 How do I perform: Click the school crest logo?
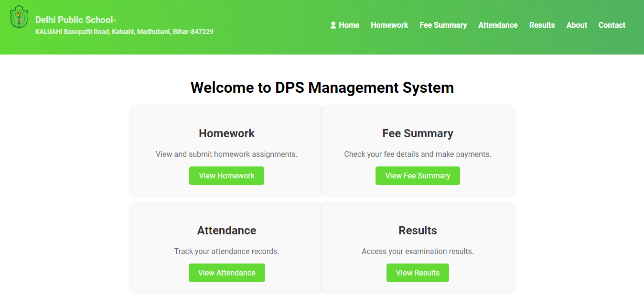(x=19, y=17)
